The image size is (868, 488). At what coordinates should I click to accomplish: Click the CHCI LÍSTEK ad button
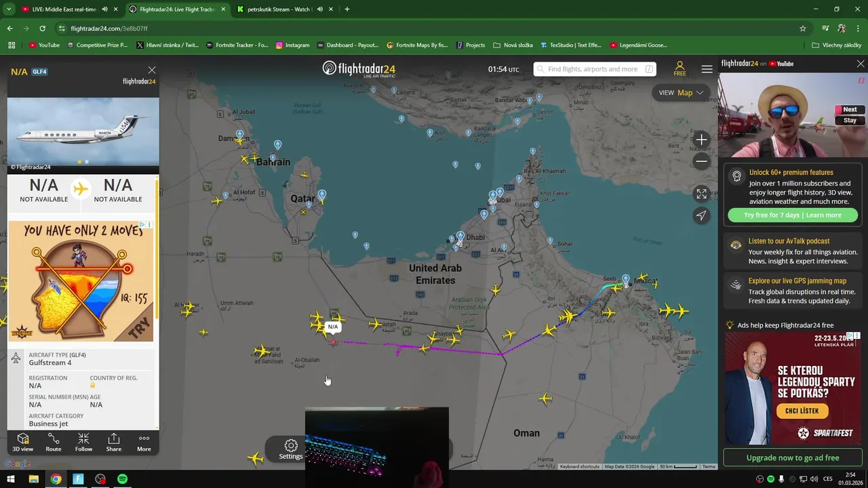click(x=802, y=411)
